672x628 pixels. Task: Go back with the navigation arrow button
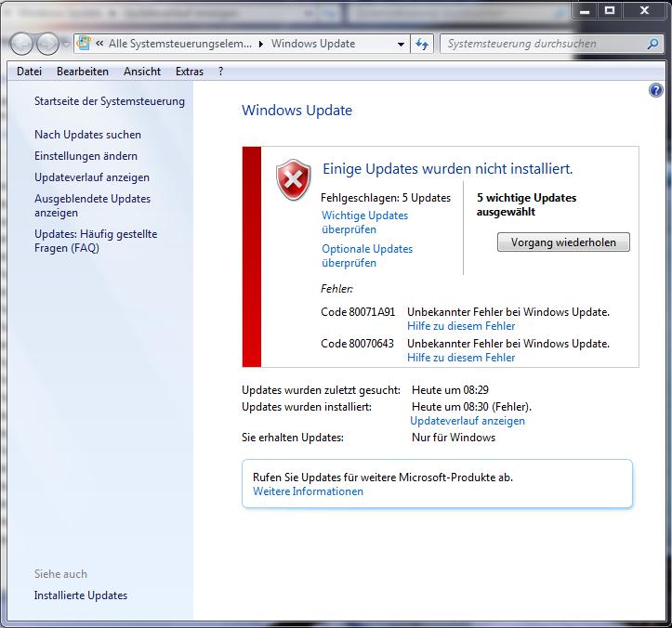click(x=23, y=44)
